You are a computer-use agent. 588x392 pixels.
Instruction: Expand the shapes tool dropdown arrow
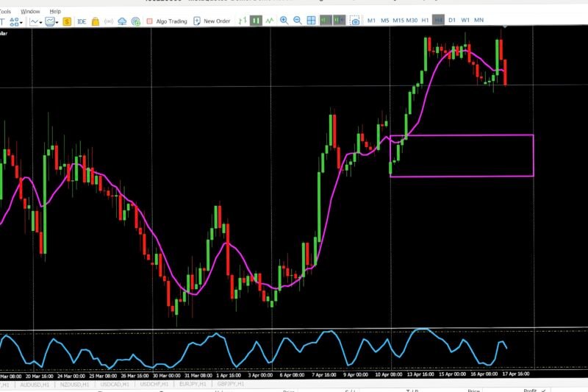[x=21, y=23]
